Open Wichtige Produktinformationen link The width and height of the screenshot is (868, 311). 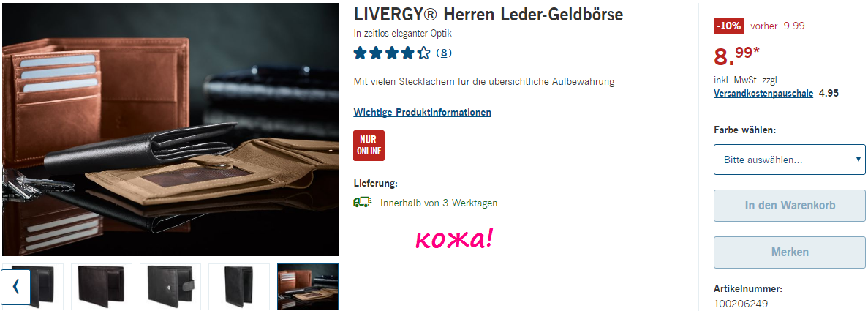pos(423,112)
